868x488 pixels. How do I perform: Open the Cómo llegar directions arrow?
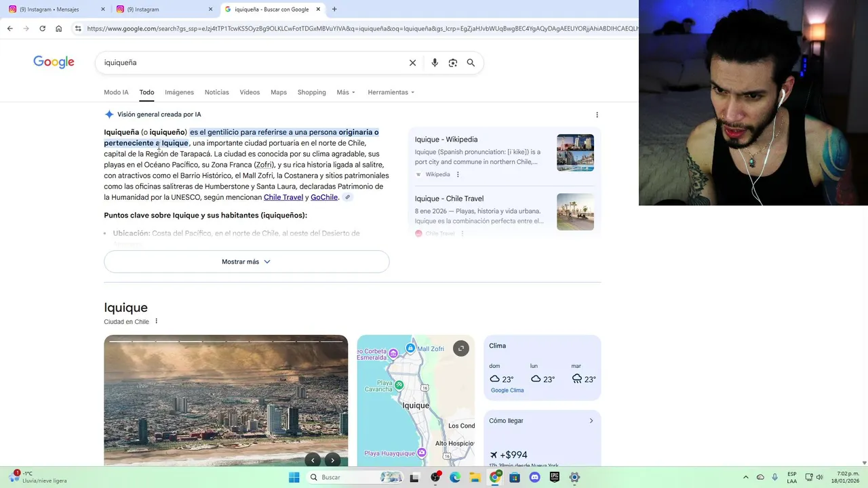591,421
